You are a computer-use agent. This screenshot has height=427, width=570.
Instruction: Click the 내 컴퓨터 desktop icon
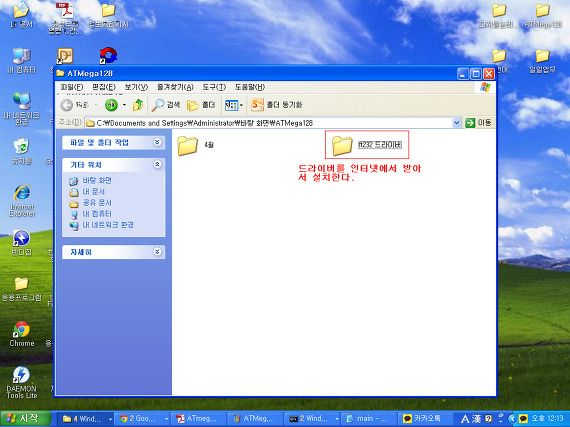click(21, 61)
